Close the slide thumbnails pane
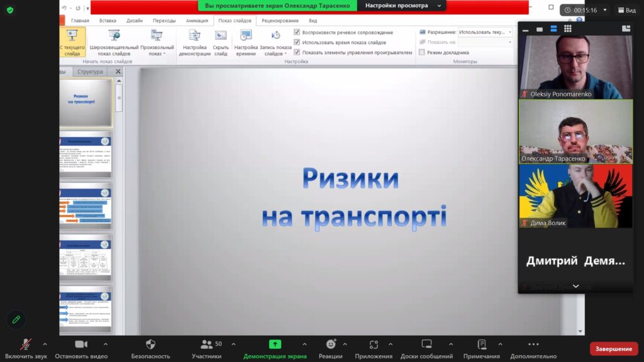This screenshot has width=644, height=362. 118,72
